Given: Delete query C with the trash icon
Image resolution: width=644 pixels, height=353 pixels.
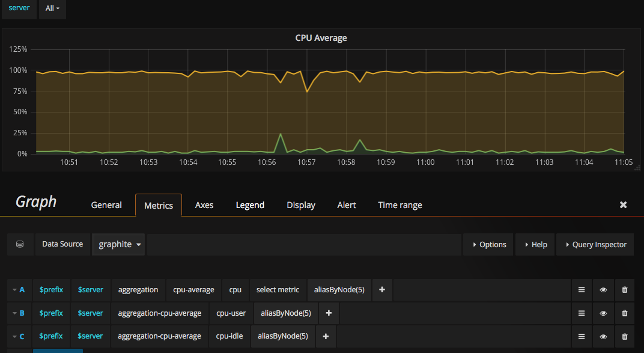Looking at the screenshot, I should (624, 337).
